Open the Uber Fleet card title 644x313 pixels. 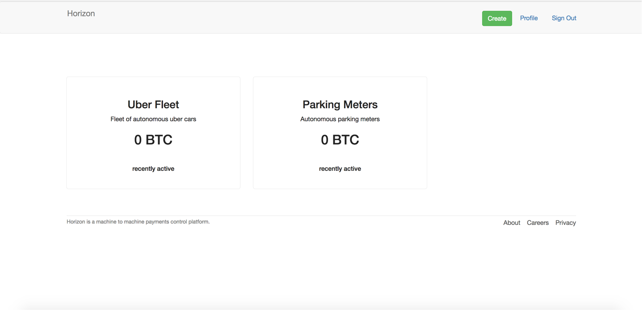pos(154,105)
